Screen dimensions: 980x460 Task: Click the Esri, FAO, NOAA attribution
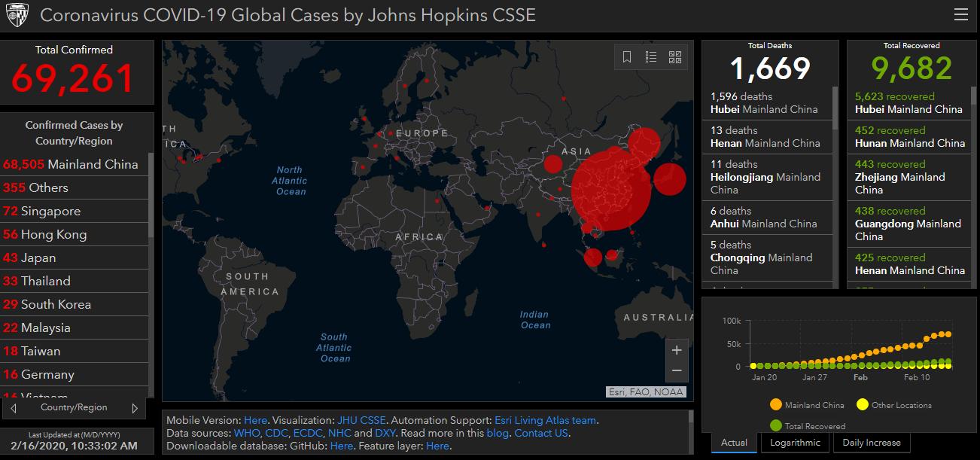646,391
